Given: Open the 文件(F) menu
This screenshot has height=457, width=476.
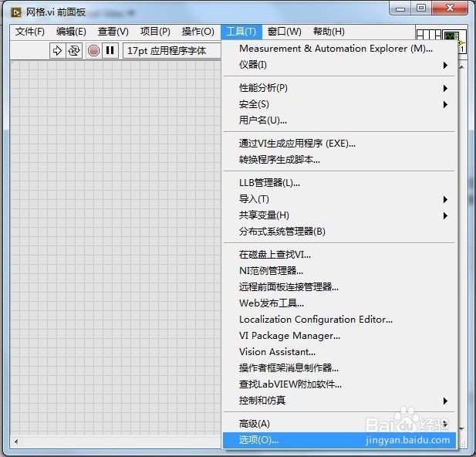Looking at the screenshot, I should 30,32.
